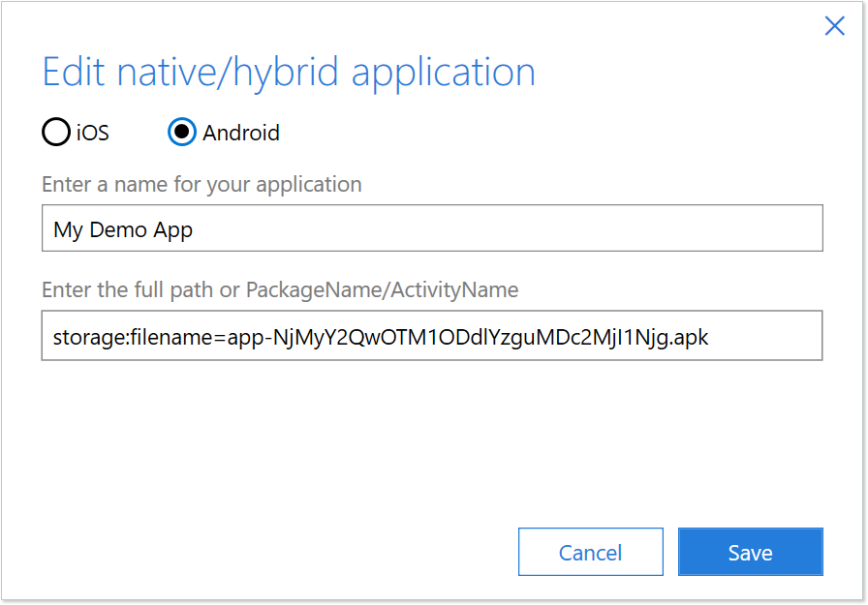Click the iOS label text

[x=89, y=133]
